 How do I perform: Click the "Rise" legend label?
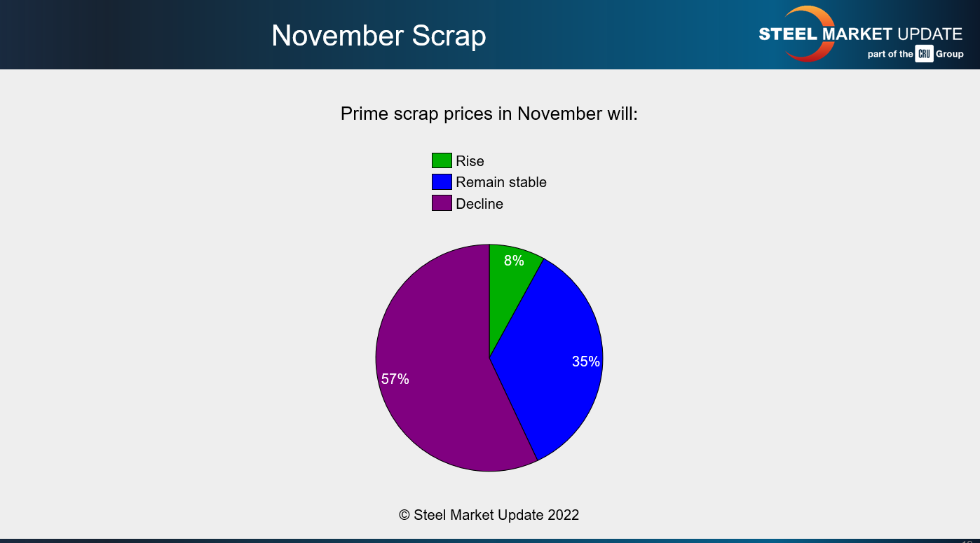click(x=470, y=161)
